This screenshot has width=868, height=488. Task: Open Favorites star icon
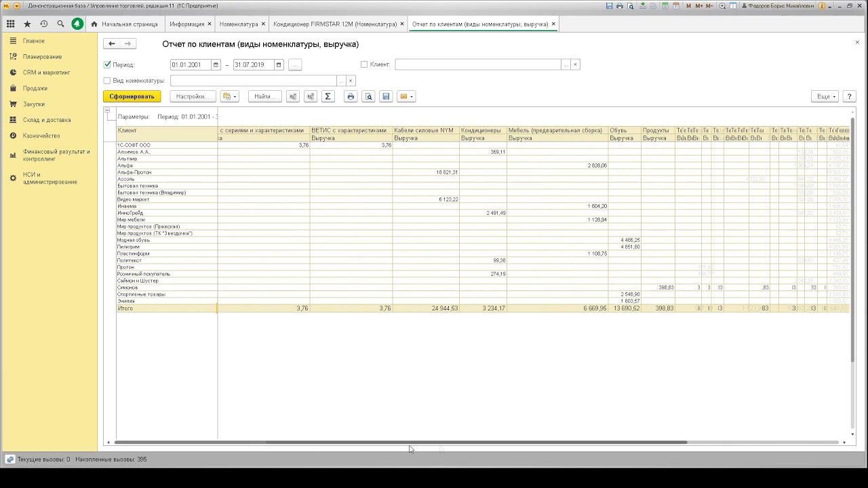tap(27, 24)
